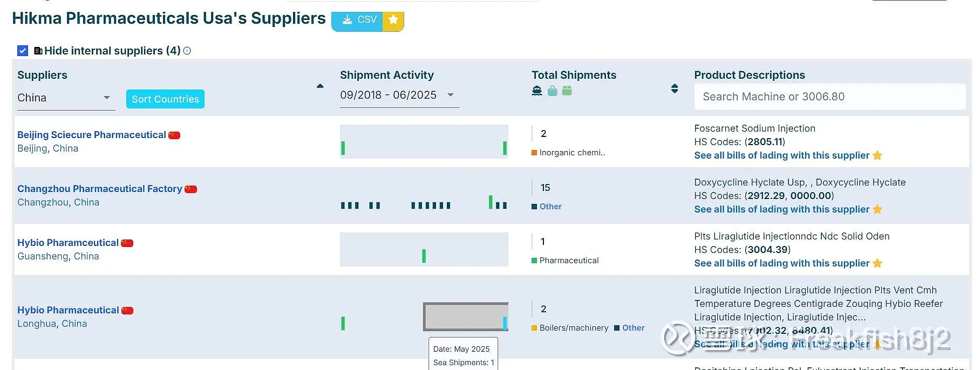The height and width of the screenshot is (370, 980).
Task: Focus product description search field
Action: [x=830, y=97]
